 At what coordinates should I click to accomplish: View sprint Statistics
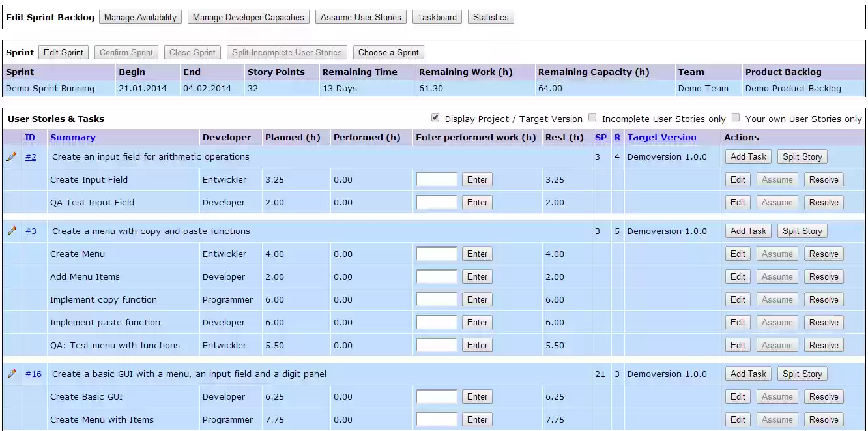pyautogui.click(x=491, y=17)
